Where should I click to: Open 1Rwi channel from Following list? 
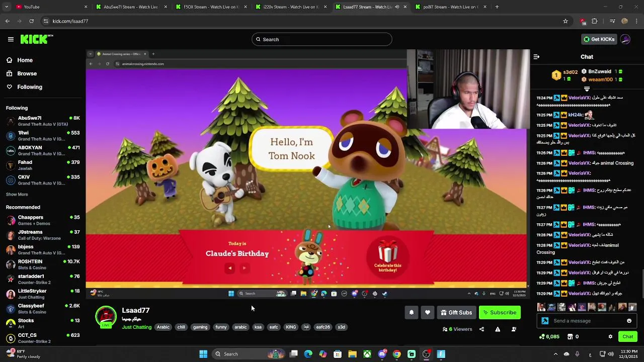(43, 136)
